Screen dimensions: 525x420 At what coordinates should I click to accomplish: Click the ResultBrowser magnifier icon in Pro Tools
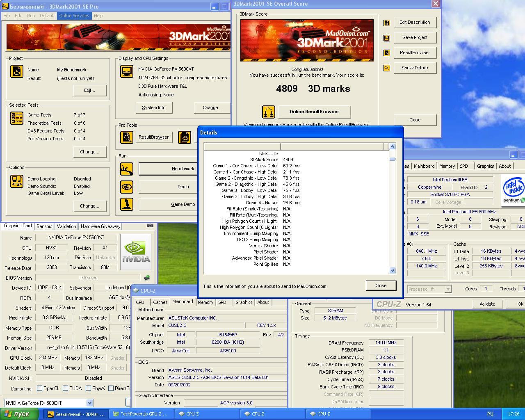[x=126, y=137]
